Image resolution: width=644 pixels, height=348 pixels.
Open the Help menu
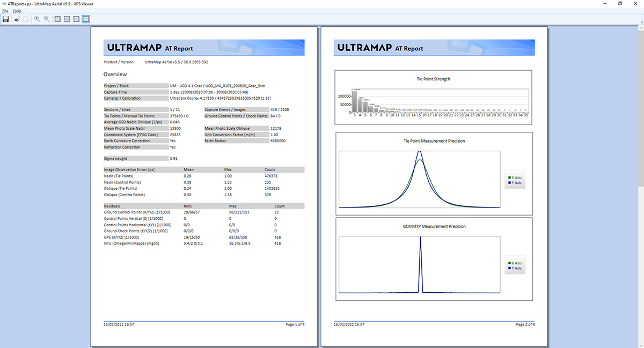click(x=17, y=11)
